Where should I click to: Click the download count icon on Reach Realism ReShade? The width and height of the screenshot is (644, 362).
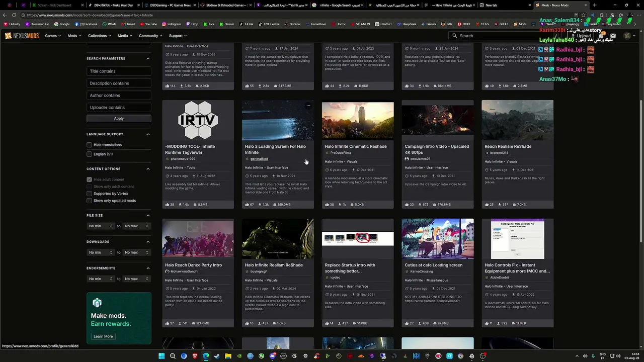point(499,205)
